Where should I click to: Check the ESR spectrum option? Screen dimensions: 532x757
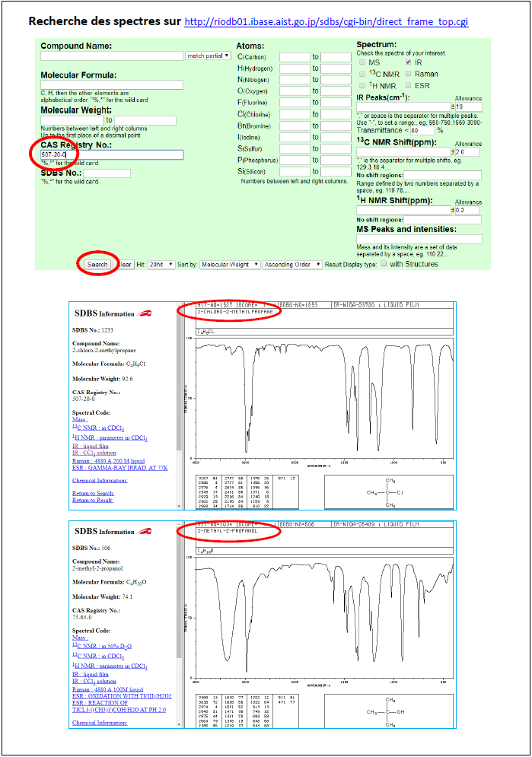(409, 85)
